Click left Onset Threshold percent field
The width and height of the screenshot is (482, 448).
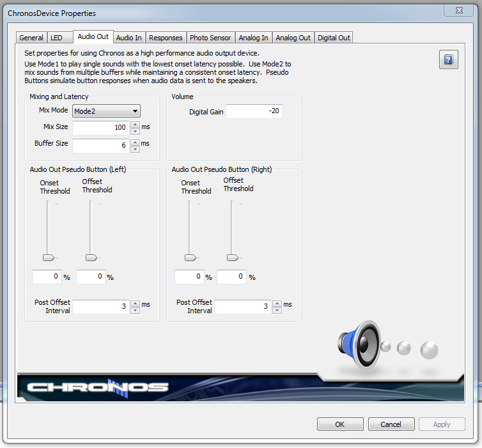(47, 277)
